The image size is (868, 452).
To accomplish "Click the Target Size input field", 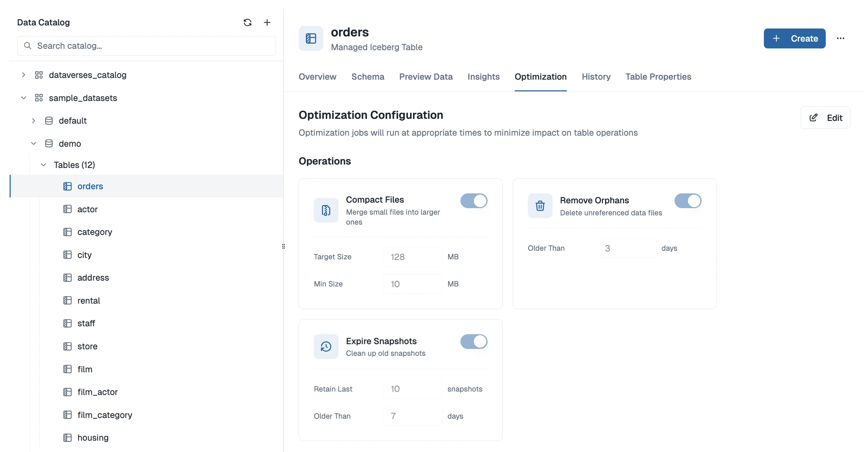I will pos(412,257).
